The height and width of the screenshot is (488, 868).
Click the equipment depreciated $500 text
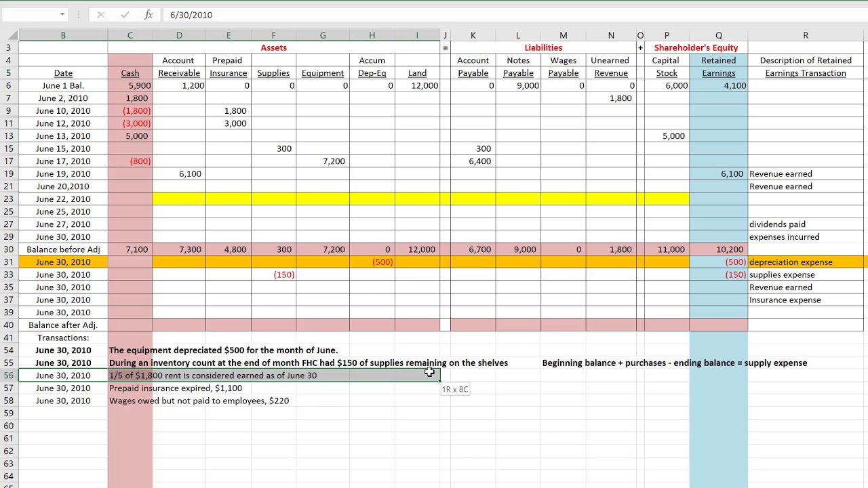click(224, 350)
